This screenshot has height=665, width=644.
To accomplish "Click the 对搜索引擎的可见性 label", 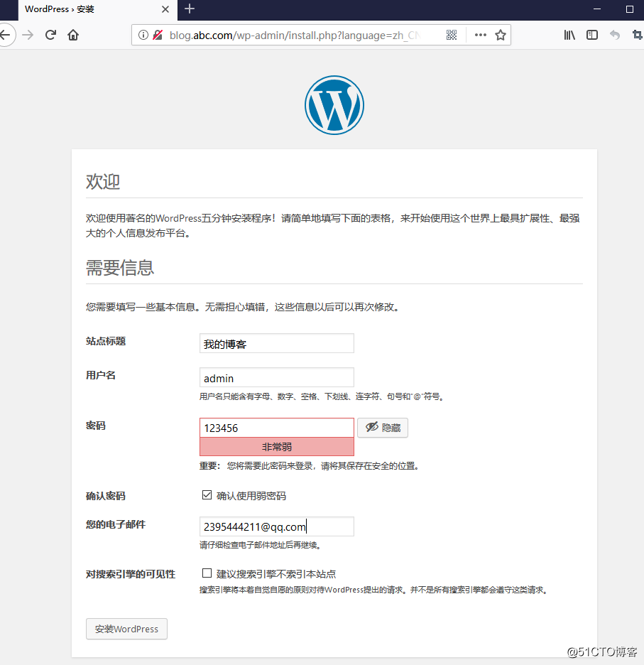I will [131, 574].
